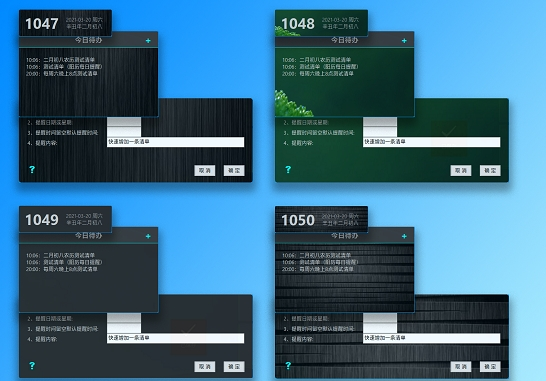Click the 提醒内容 label in skin 1047 dialog
Image resolution: width=546 pixels, height=381 pixels.
click(x=46, y=143)
